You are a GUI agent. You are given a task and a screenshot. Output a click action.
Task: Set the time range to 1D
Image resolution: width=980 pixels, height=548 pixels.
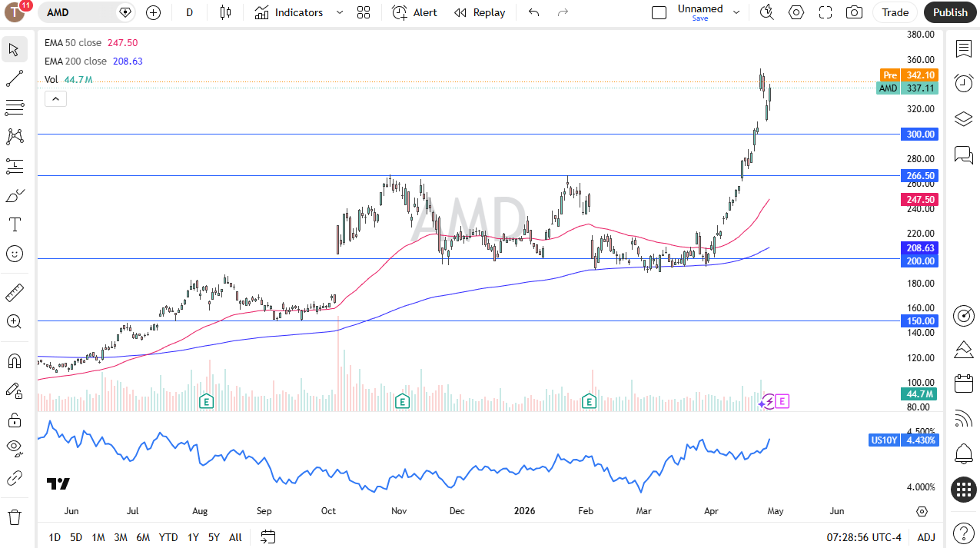tap(55, 537)
